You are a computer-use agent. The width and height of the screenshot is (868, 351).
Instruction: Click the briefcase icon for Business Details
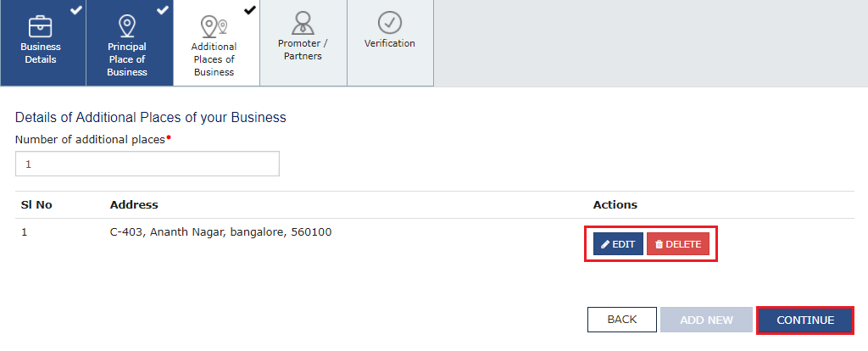click(x=41, y=25)
